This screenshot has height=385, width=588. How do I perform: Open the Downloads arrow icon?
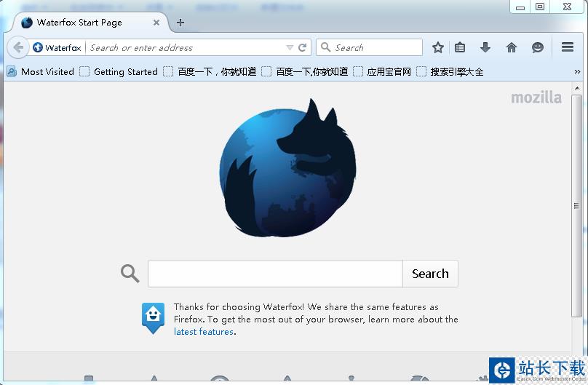coord(485,47)
